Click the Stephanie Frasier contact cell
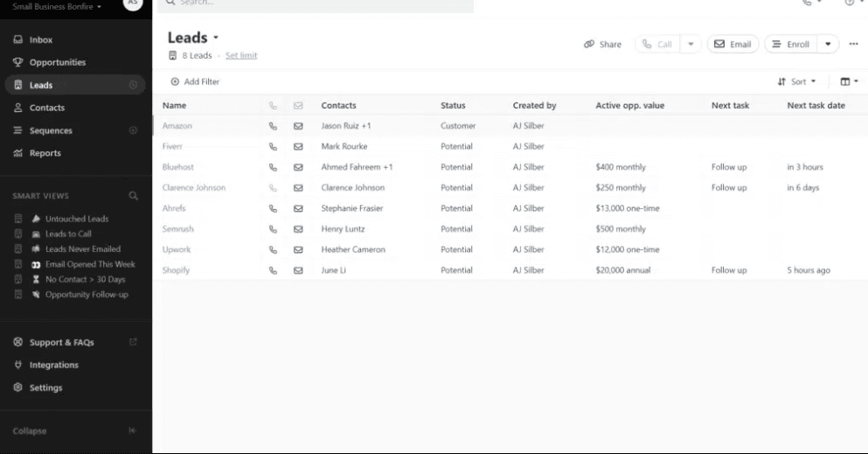The image size is (868, 454). 352,208
